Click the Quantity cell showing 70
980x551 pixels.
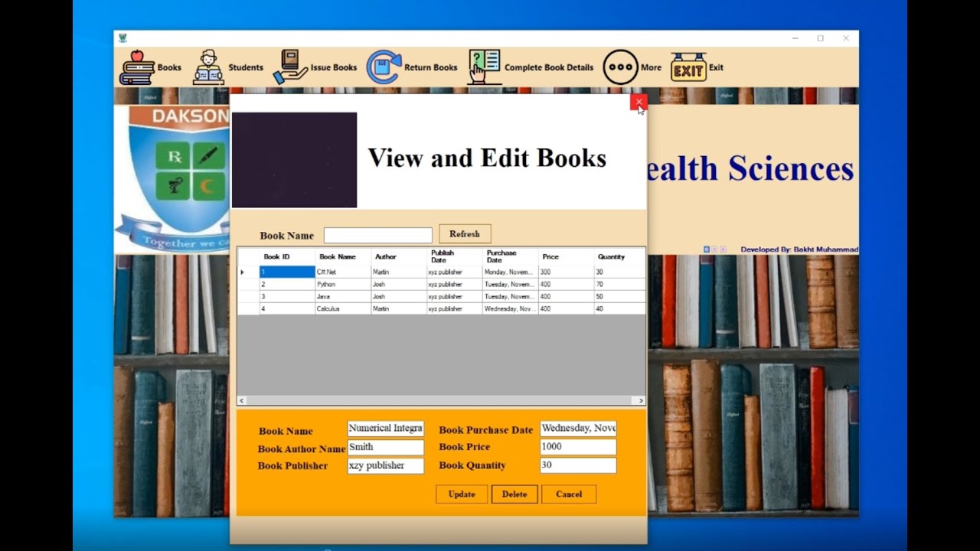pos(619,284)
